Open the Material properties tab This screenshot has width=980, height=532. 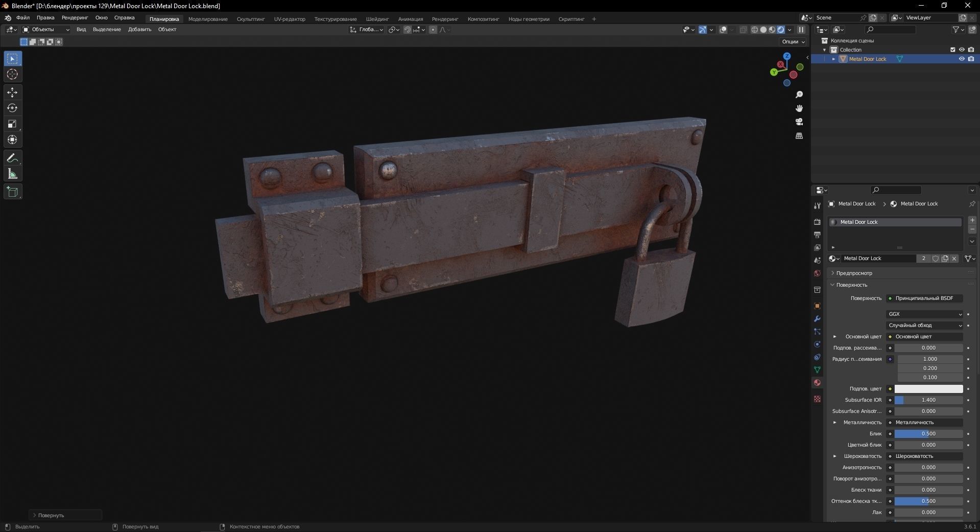tap(817, 383)
